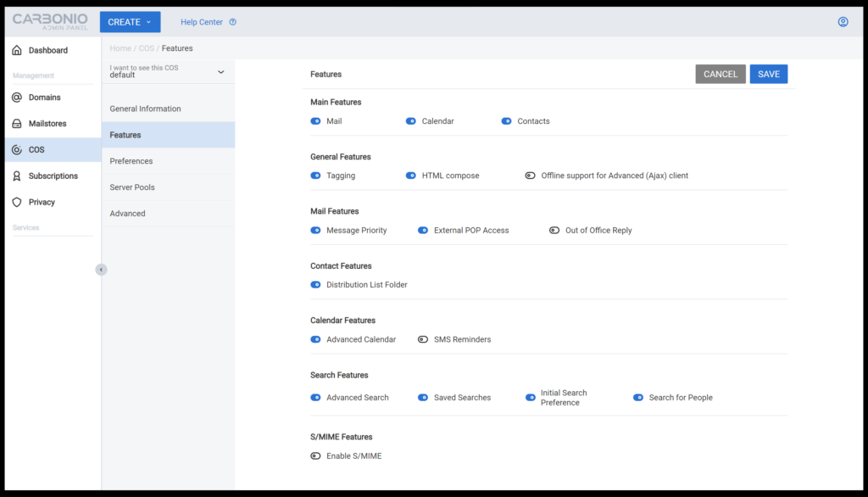868x497 pixels.
Task: Open the user account icon
Action: tap(843, 22)
